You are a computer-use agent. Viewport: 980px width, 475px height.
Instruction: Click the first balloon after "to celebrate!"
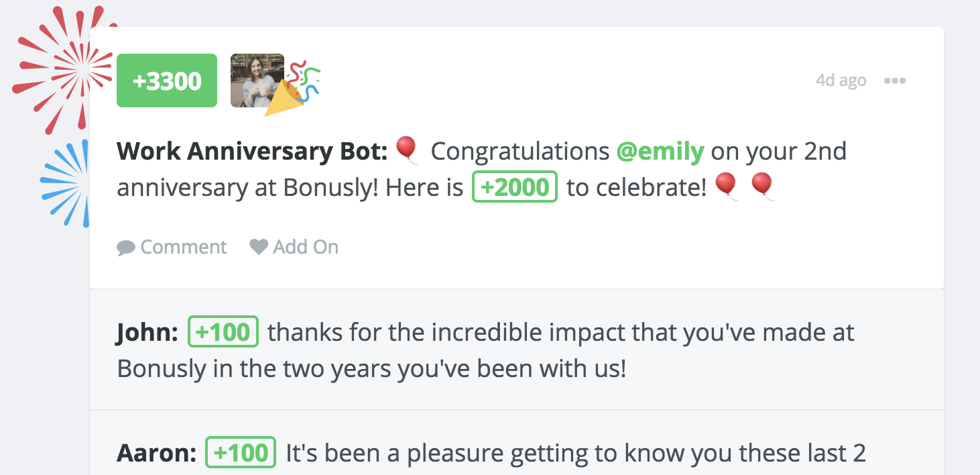tap(727, 186)
